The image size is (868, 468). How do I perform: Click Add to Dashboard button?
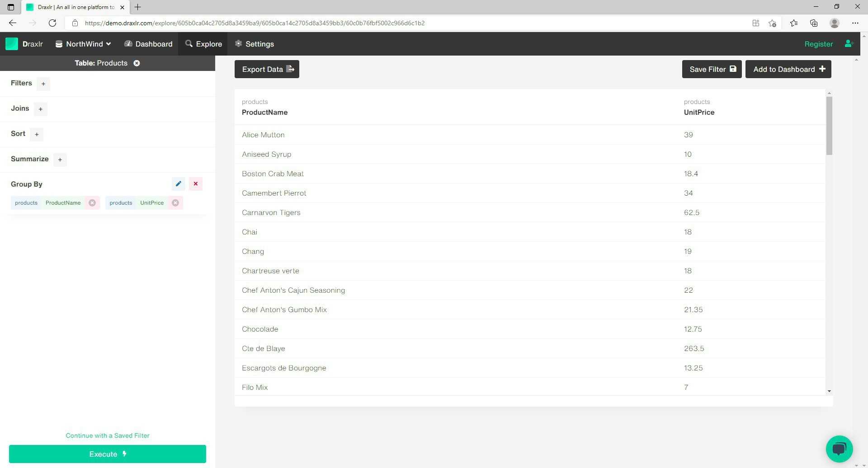(788, 69)
